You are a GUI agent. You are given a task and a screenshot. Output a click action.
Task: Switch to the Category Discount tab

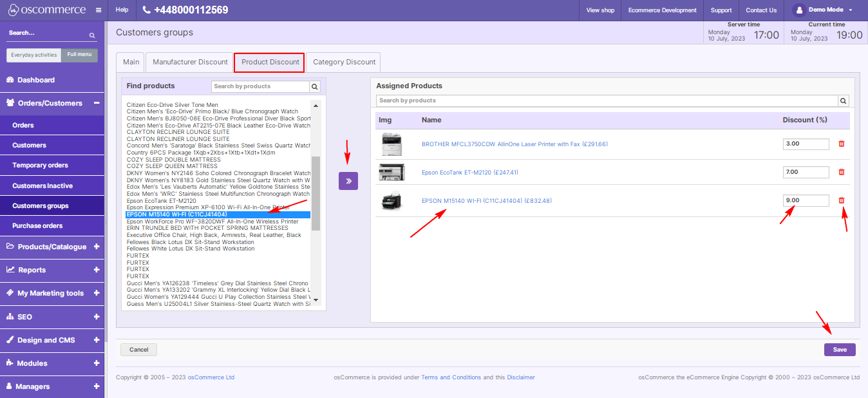pos(344,62)
